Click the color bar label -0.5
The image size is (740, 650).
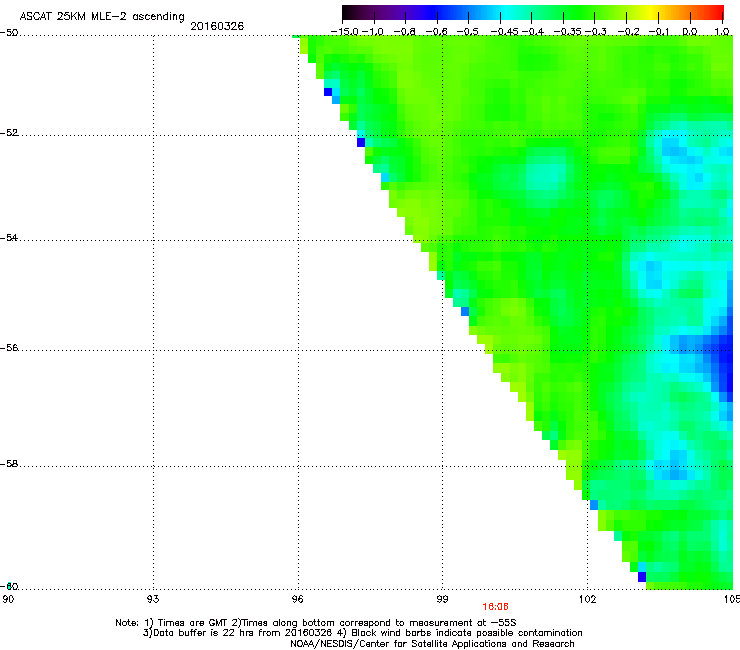(x=468, y=32)
